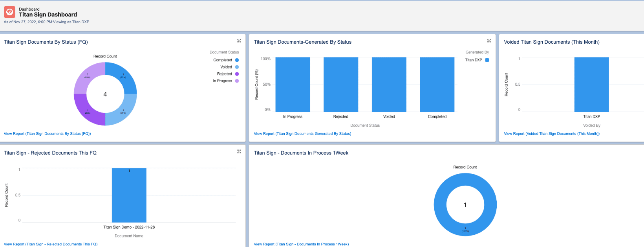Click the center total of the Documents In Process donut
The height and width of the screenshot is (247, 644).
click(465, 205)
